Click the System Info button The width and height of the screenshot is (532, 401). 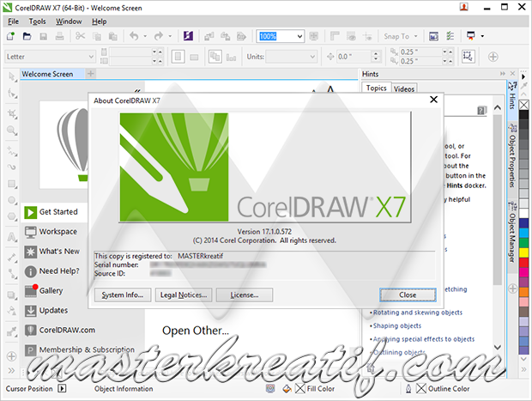[x=123, y=295]
